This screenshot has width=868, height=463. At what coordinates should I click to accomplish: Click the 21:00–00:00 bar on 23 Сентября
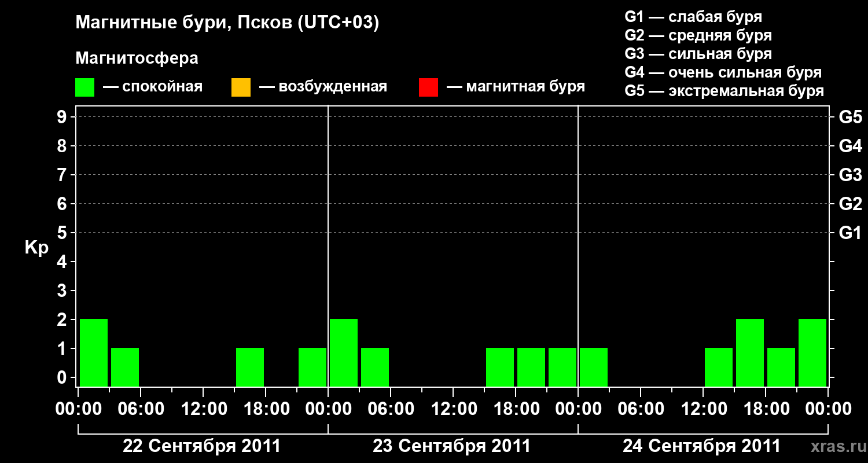point(562,367)
